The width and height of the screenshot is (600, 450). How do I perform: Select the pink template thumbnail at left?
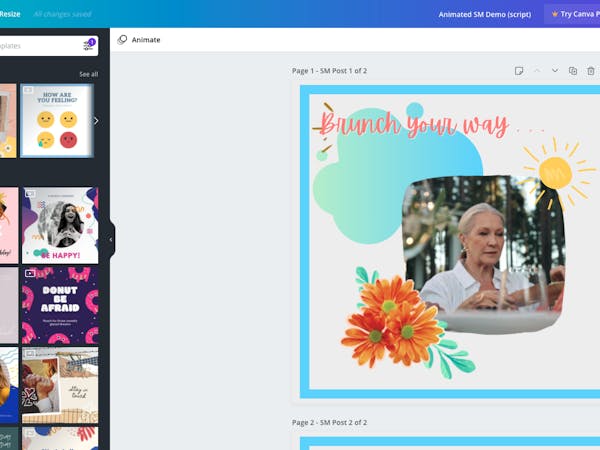tap(9, 225)
